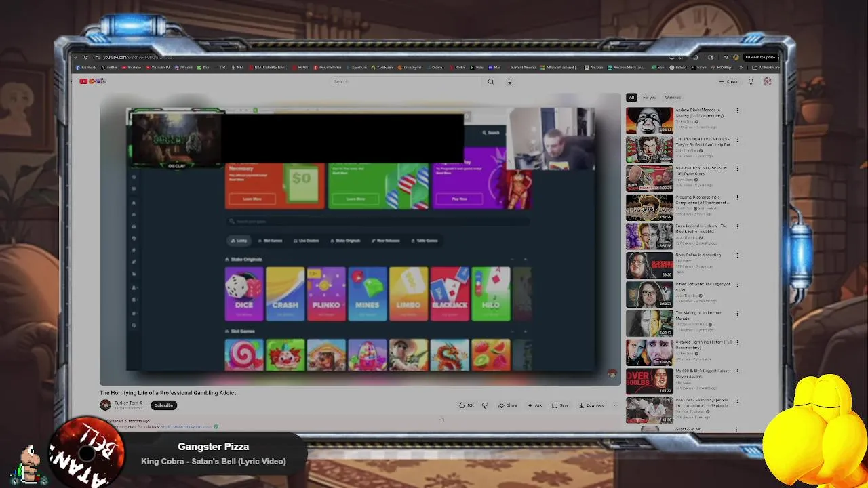Screen dimensions: 868x488
Task: Select the Live Dealers tab in casino page
Action: click(306, 241)
